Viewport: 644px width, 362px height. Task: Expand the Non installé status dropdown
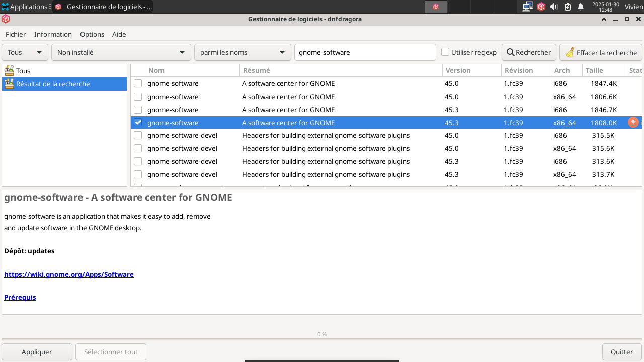(x=121, y=52)
